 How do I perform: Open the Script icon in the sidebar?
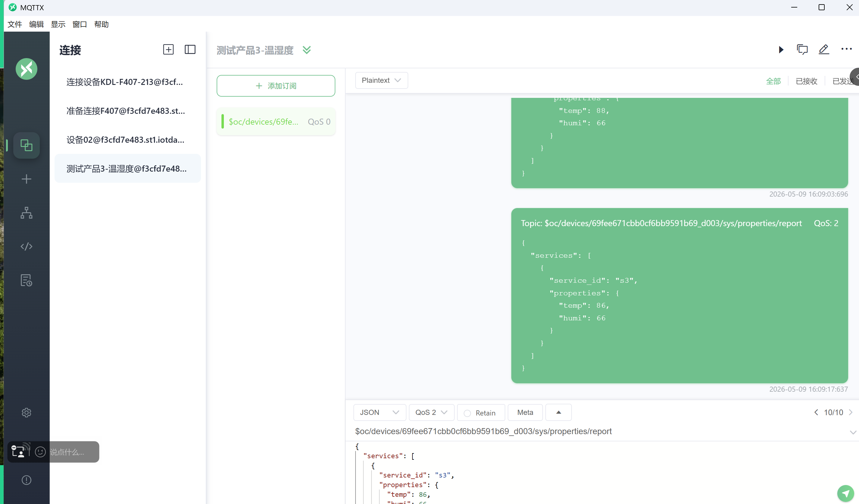pos(26,246)
